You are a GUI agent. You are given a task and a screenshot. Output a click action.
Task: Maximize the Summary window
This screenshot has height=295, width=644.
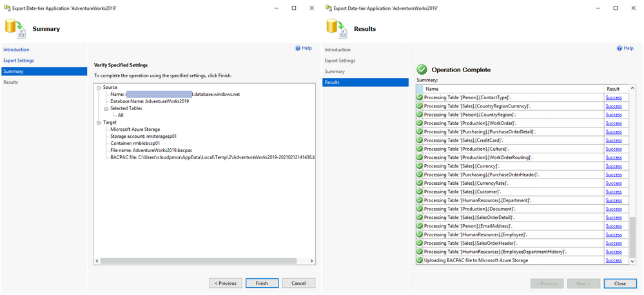click(x=294, y=8)
